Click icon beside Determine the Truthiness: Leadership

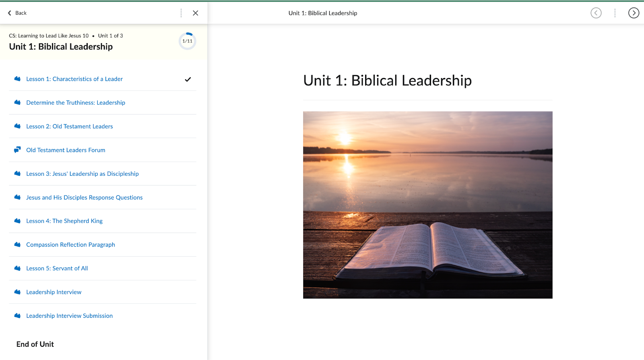[x=17, y=103]
